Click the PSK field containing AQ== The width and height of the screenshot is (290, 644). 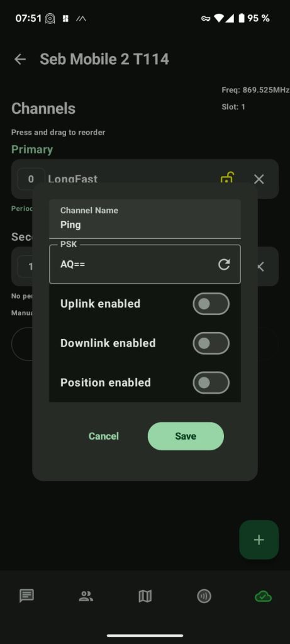coord(145,264)
